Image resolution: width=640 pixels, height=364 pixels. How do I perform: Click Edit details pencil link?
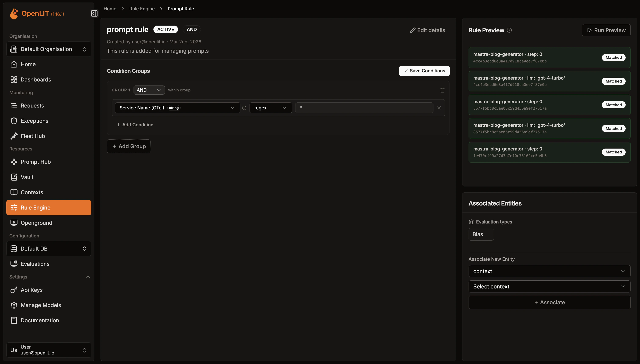point(428,30)
